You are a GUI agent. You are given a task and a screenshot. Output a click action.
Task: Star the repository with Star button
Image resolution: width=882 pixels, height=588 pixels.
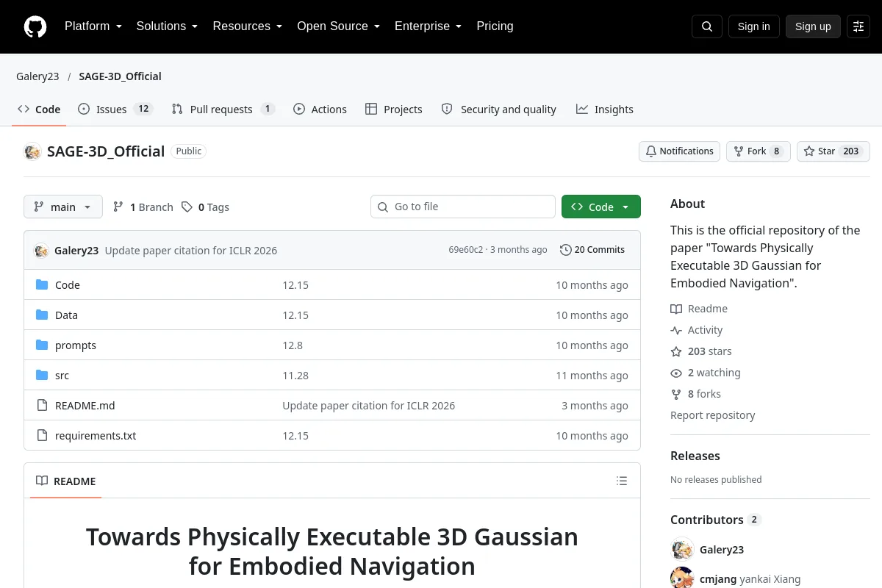833,151
